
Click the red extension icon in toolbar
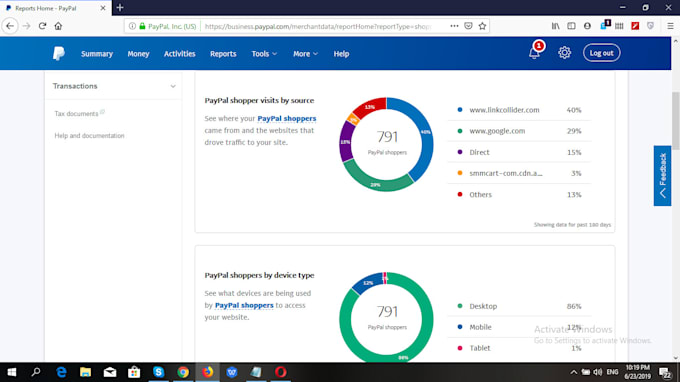pos(635,26)
